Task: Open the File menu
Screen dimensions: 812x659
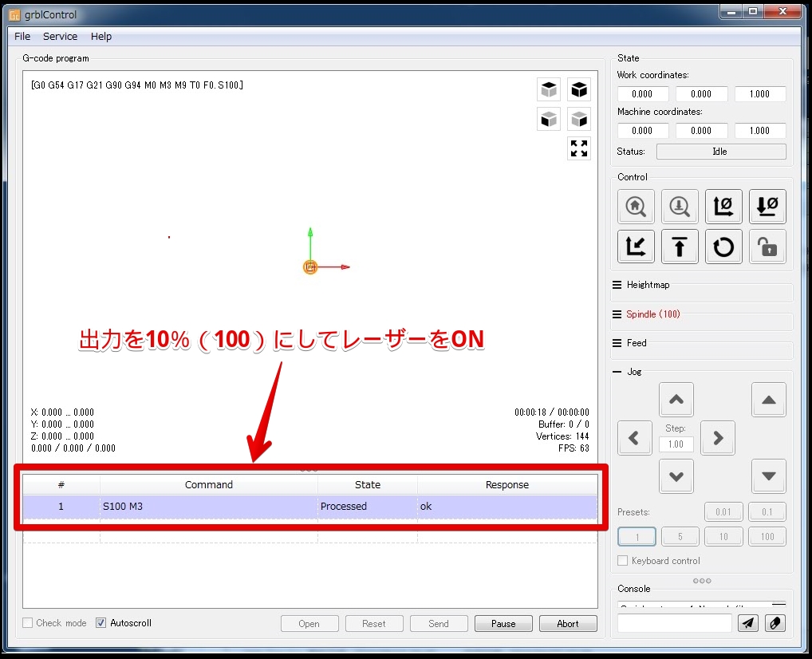Action: click(22, 36)
